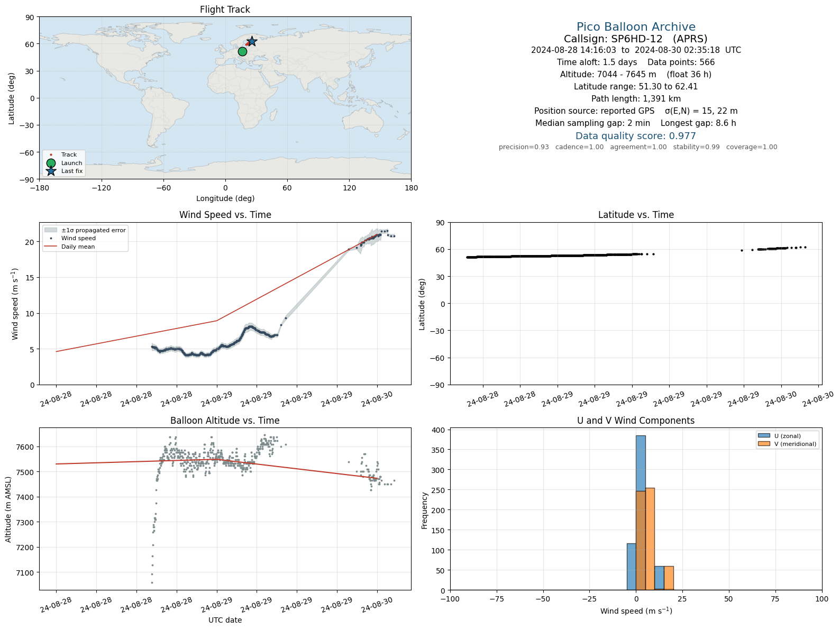Click the Data points: 566 text
The image size is (840, 629).
(x=681, y=62)
